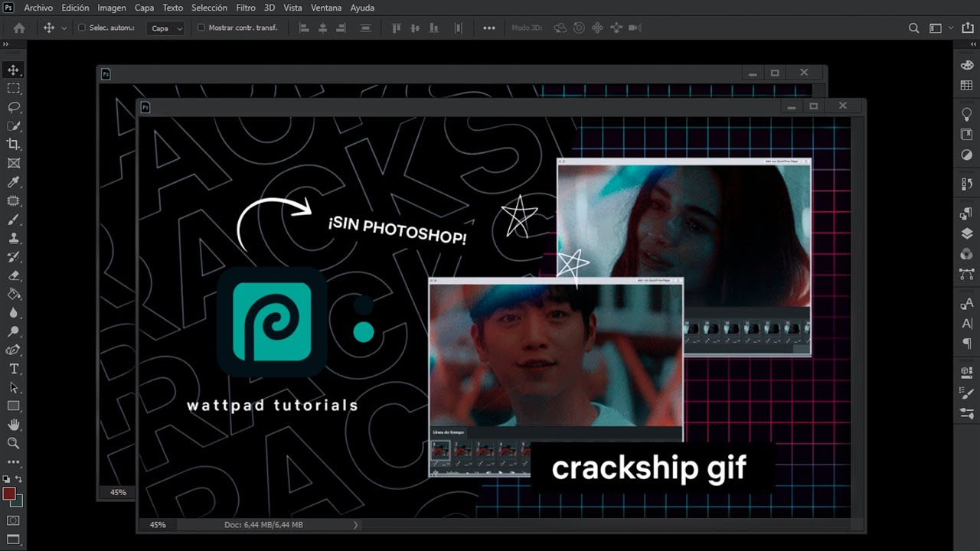The height and width of the screenshot is (551, 980).
Task: Open the Edición menu
Action: (75, 8)
